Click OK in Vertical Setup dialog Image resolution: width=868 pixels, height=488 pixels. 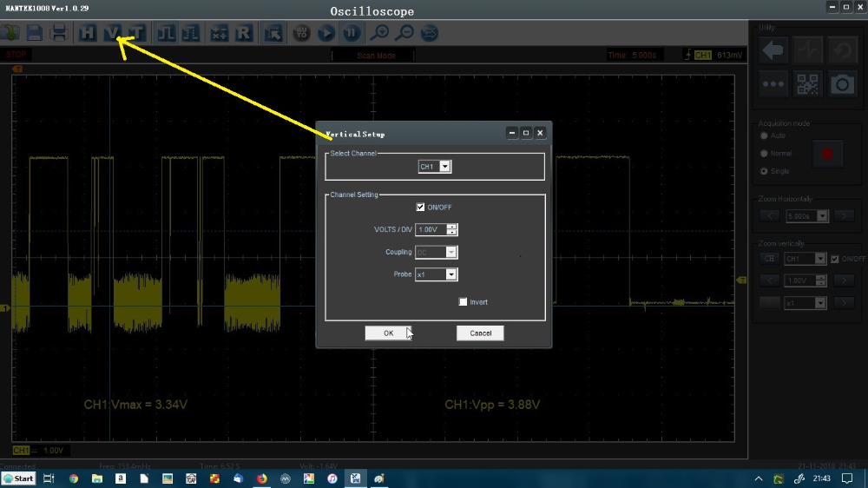click(388, 333)
